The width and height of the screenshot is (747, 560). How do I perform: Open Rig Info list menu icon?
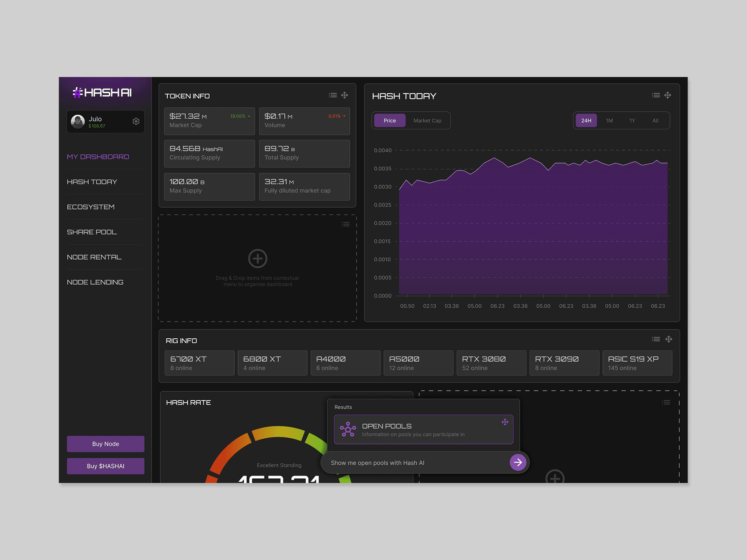[656, 339]
